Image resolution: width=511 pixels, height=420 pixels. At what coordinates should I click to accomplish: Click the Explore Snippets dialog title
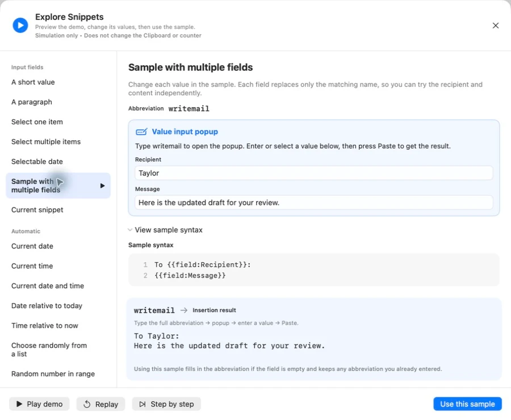coord(69,16)
